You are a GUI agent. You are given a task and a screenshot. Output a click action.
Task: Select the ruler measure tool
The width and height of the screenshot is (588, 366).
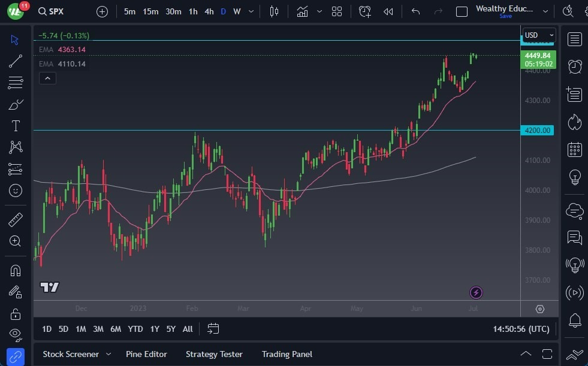tap(16, 220)
